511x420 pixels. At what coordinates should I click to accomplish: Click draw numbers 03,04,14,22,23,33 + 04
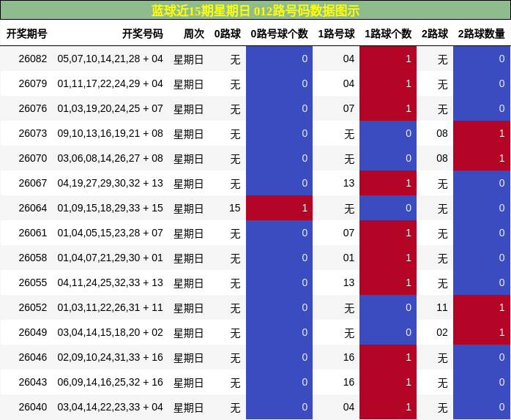[110, 407]
